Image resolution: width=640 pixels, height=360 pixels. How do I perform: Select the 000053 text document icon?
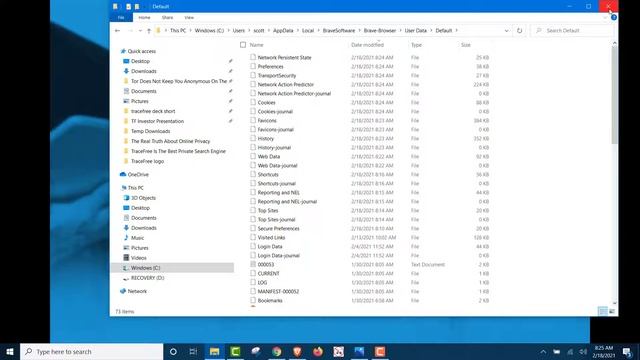pos(253,264)
